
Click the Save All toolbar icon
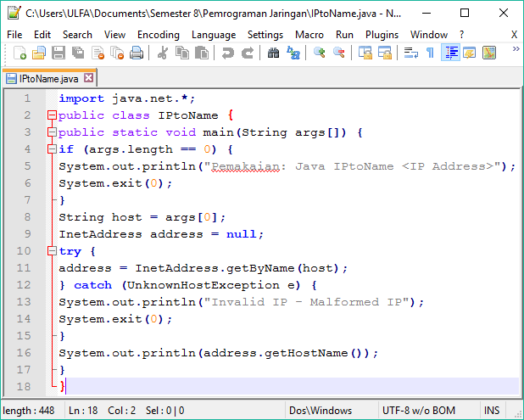tap(78, 53)
